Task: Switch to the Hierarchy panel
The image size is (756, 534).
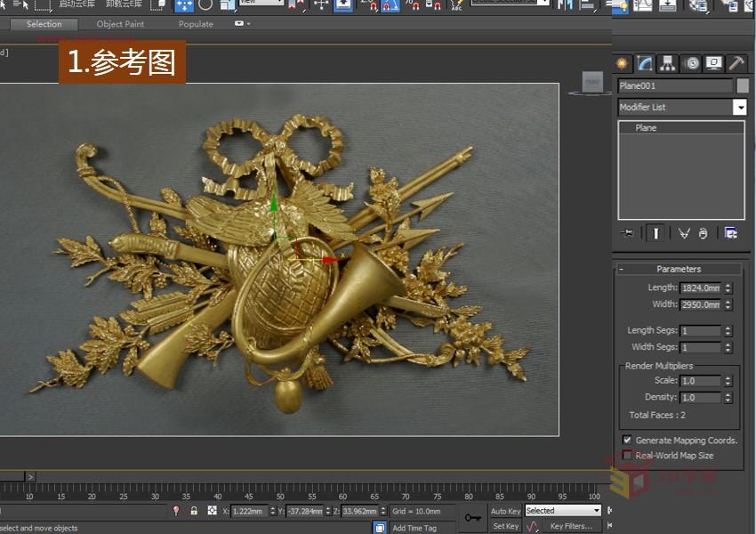Action: tap(667, 63)
